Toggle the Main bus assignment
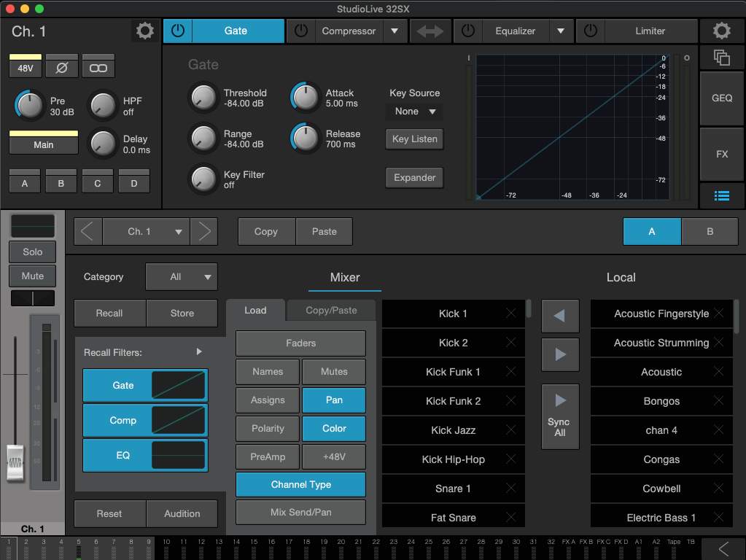 (44, 141)
